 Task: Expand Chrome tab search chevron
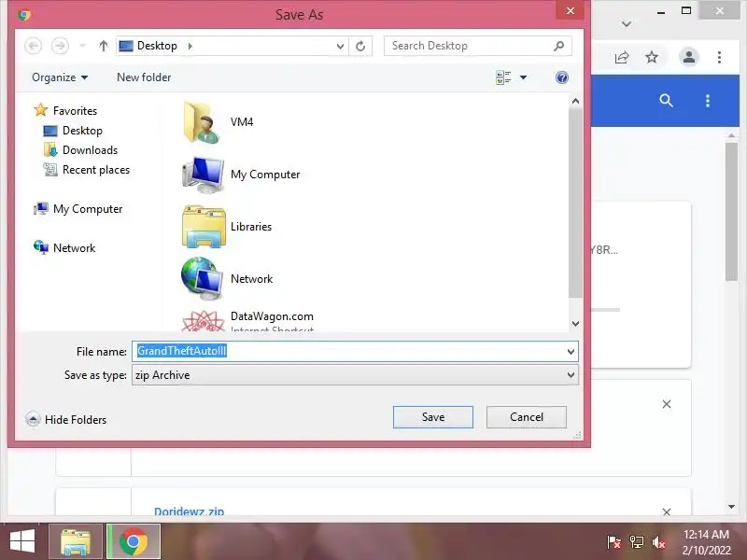point(627,24)
